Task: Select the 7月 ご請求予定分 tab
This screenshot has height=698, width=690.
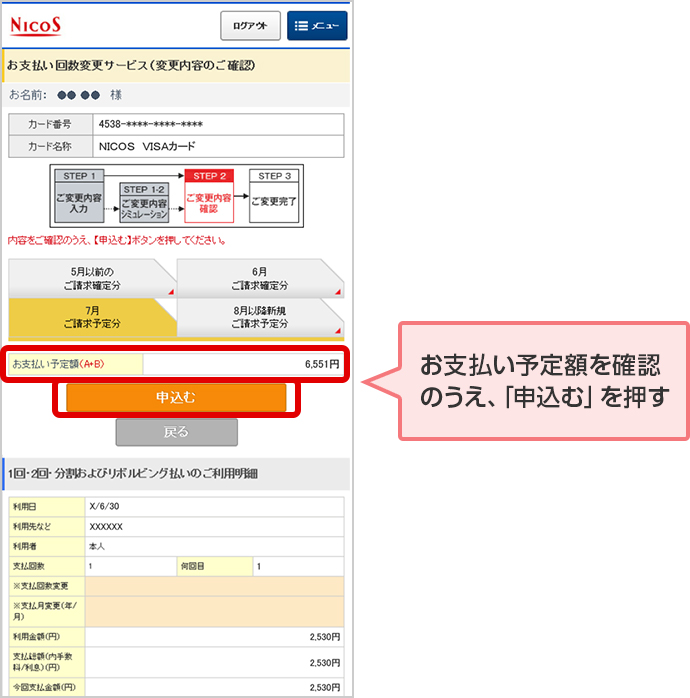Action: click(x=91, y=317)
